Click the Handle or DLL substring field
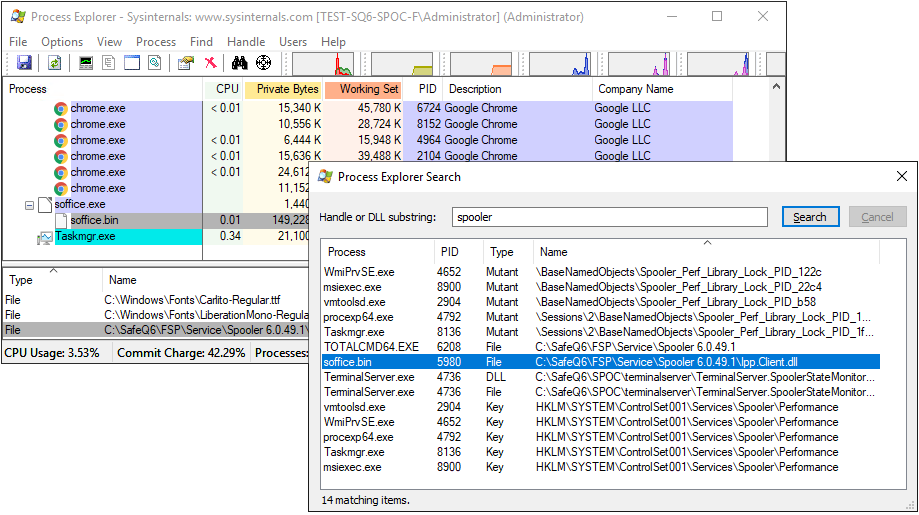Image resolution: width=919 pixels, height=515 pixels. (608, 217)
